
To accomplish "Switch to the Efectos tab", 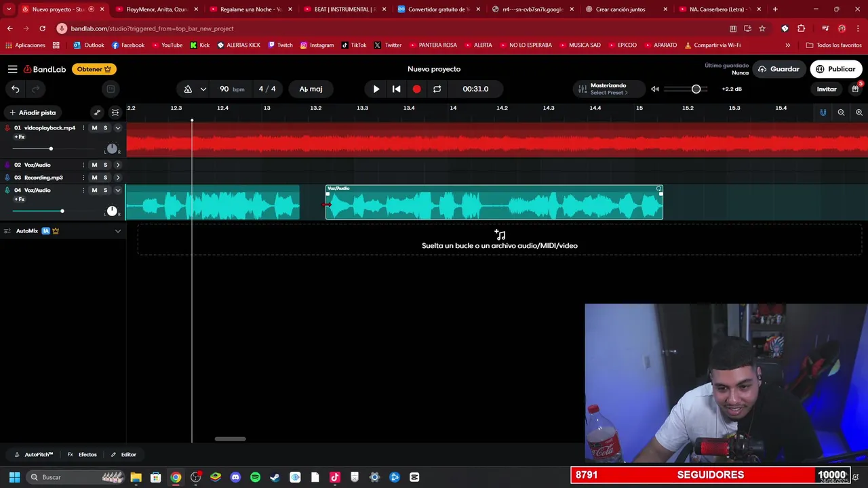I will pos(83,455).
